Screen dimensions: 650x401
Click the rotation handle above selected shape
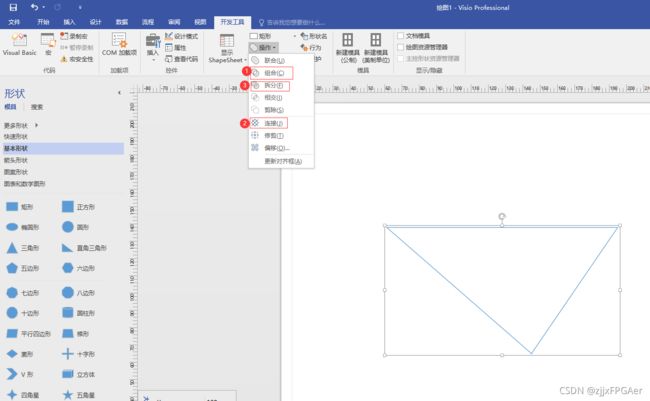502,216
